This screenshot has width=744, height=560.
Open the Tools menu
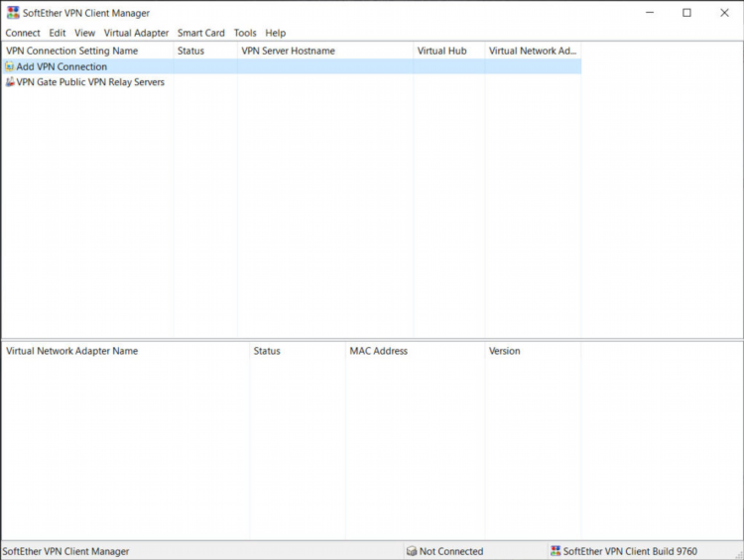[x=245, y=33]
